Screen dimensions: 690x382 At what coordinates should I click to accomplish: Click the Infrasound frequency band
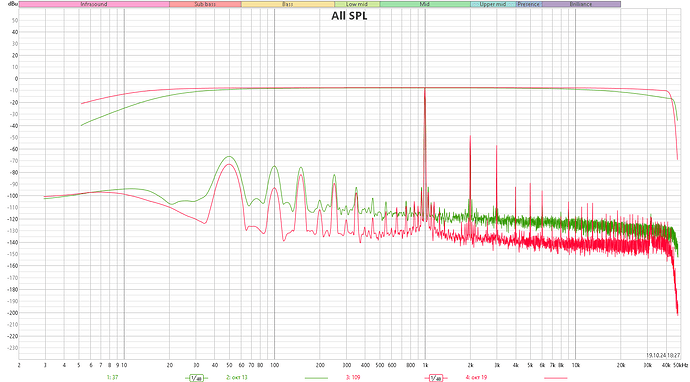[94, 4]
